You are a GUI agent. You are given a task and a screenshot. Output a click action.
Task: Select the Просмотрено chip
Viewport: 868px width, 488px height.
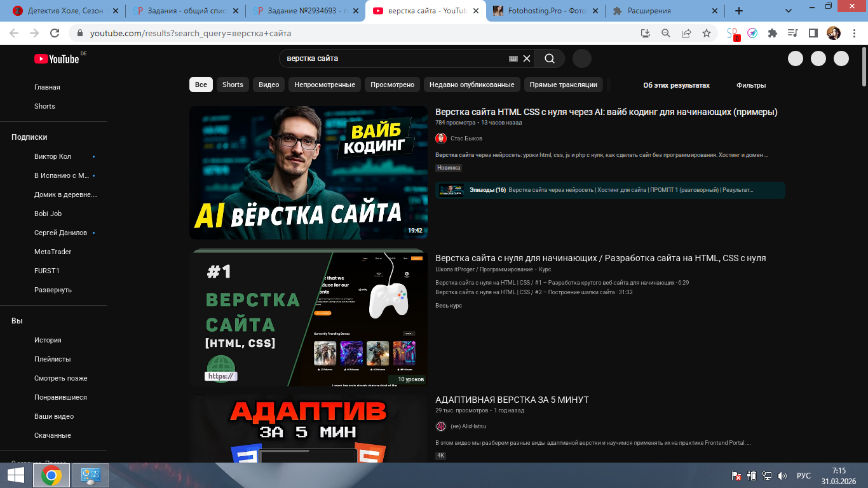click(392, 85)
